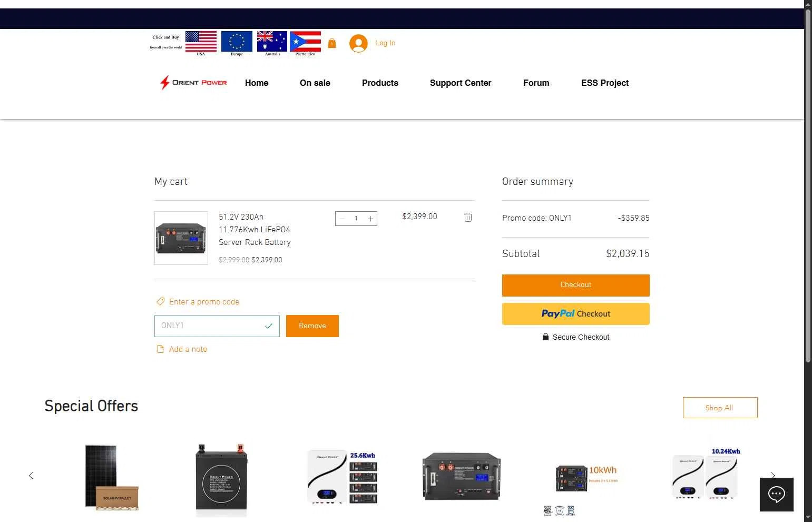Open ESS Project menu item

605,83
